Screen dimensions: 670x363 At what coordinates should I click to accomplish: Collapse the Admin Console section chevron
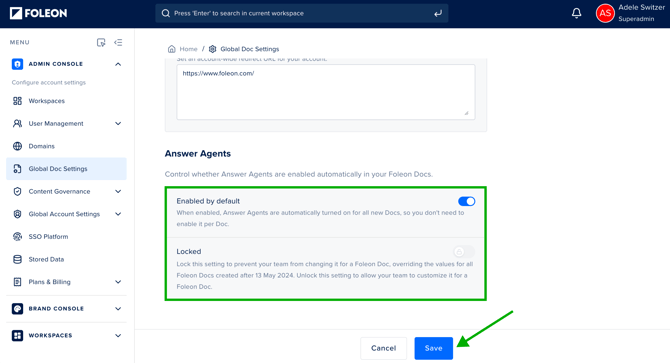118,64
